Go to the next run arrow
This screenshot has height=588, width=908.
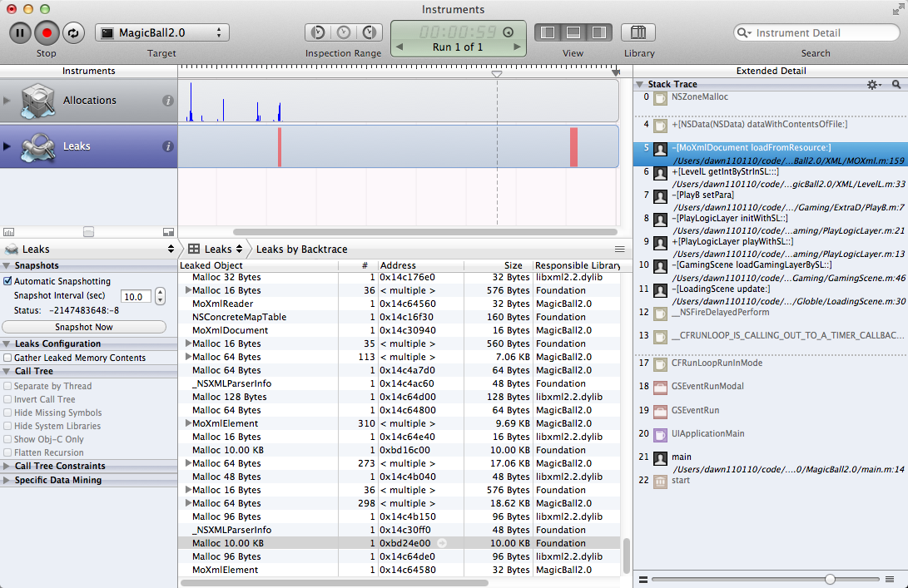[517, 47]
